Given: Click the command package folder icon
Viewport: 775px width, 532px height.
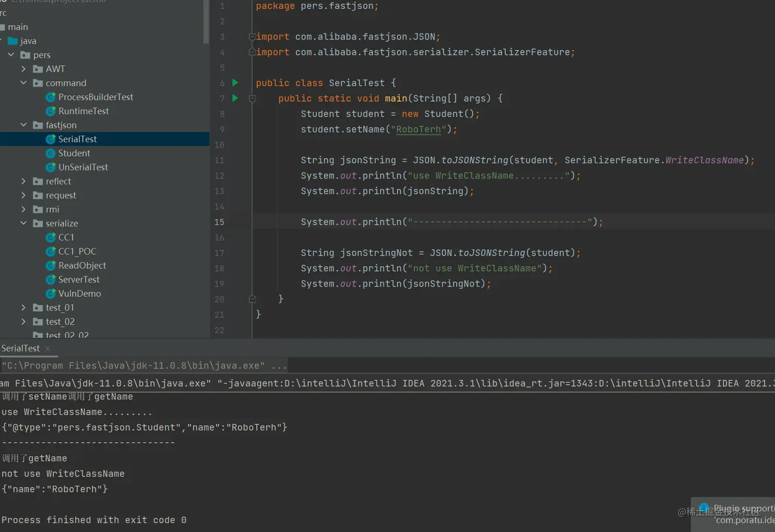Looking at the screenshot, I should pyautogui.click(x=38, y=83).
